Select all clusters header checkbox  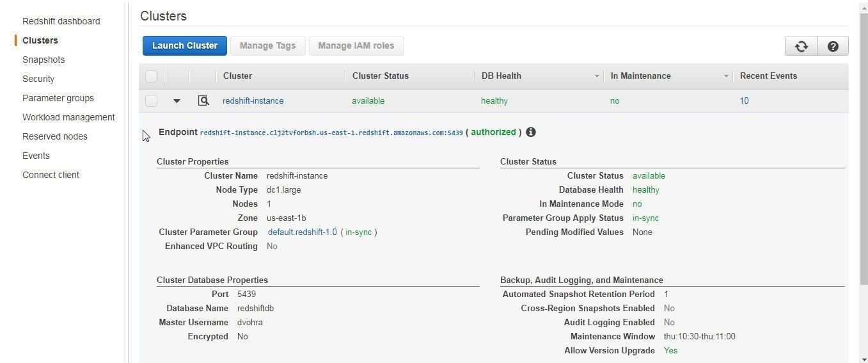[151, 76]
